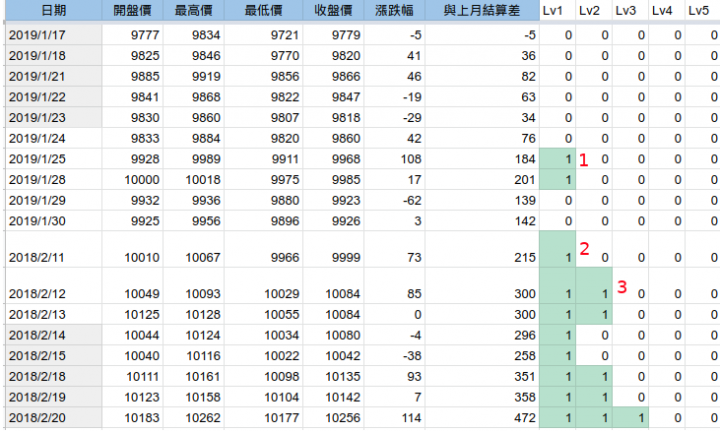Screen dimensions: 720x432
Task: Select the green Lv2 cell for 2018/2/12
Action: click(x=594, y=286)
